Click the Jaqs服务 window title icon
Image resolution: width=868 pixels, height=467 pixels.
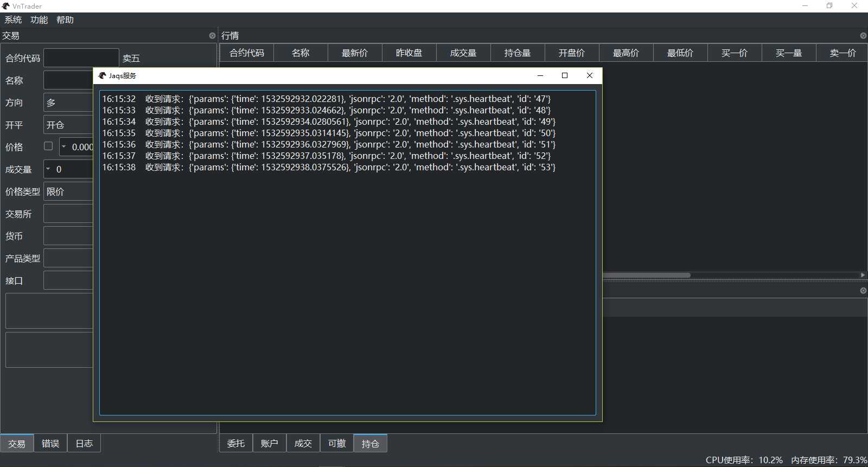[x=102, y=75]
